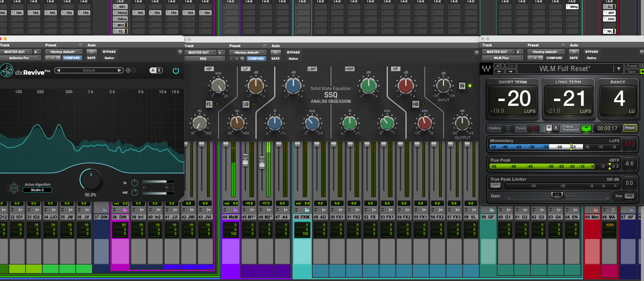
Task: Go to the previous dxRevive preset arrow
Action: point(58,70)
